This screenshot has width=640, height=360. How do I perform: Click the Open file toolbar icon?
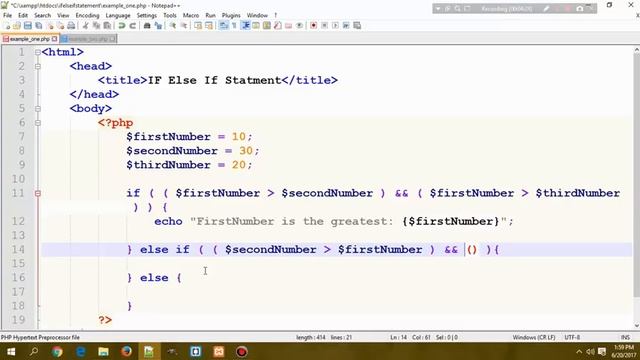(17, 26)
